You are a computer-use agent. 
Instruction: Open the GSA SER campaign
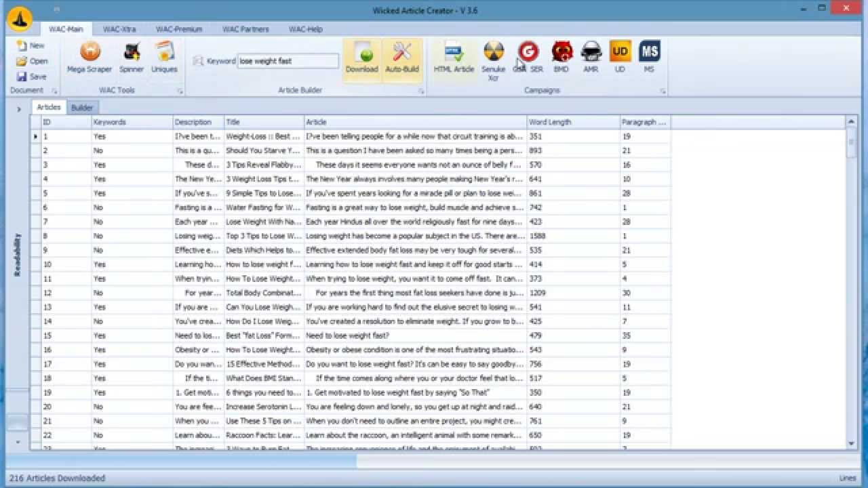[528, 58]
